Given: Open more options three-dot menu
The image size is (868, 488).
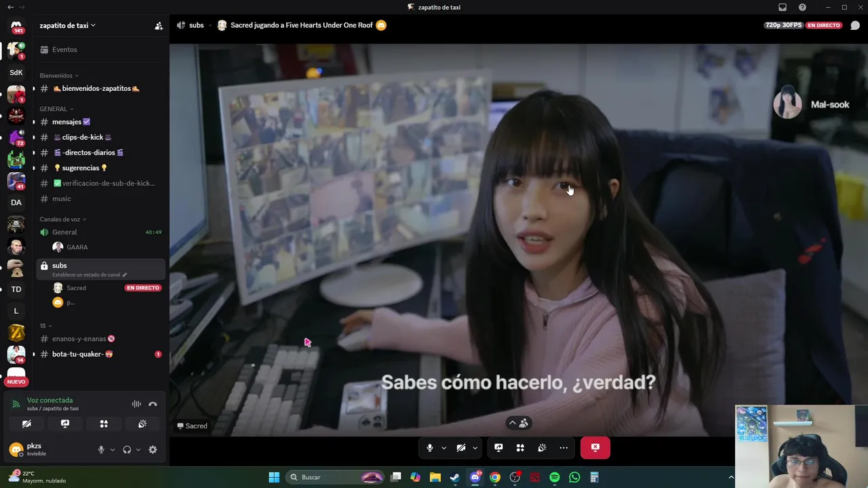Looking at the screenshot, I should [564, 448].
